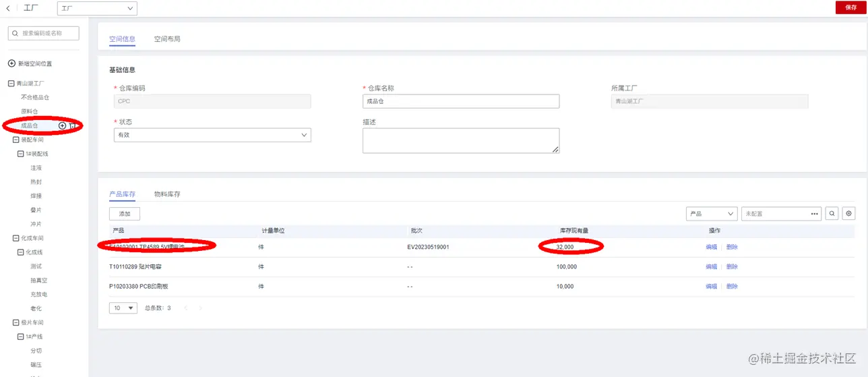The height and width of the screenshot is (377, 868).
Task: Click the 添加 button
Action: tap(125, 214)
